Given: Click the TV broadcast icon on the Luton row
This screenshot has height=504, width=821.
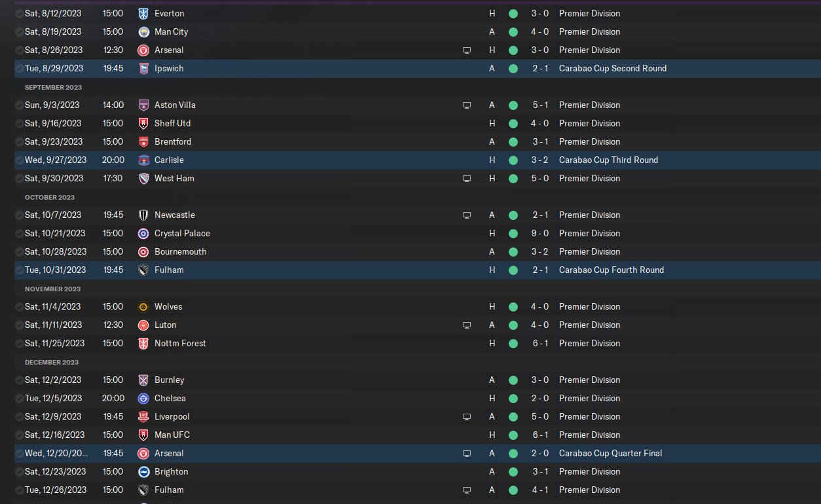Looking at the screenshot, I should tap(467, 325).
